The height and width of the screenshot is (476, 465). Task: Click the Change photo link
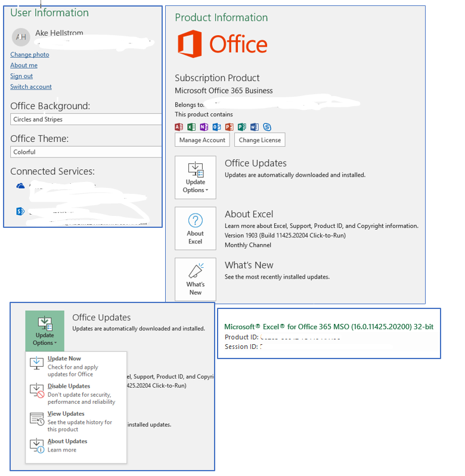[30, 55]
